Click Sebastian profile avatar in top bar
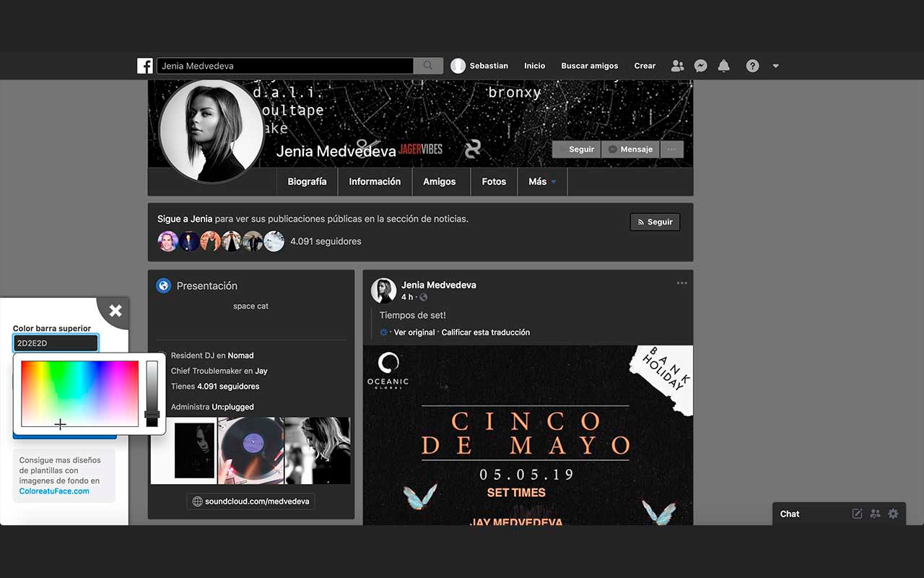This screenshot has height=578, width=924. pos(458,66)
